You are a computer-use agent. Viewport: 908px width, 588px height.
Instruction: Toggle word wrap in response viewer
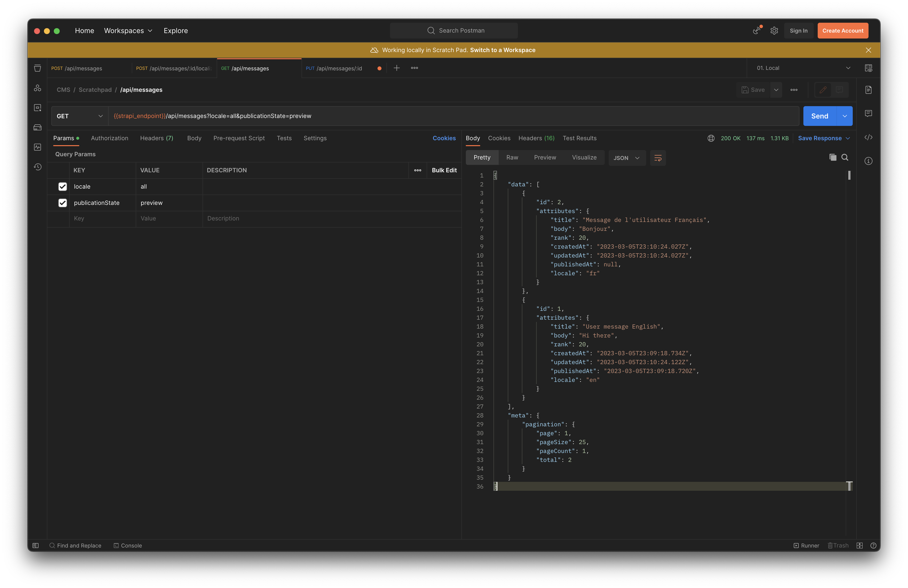(658, 157)
